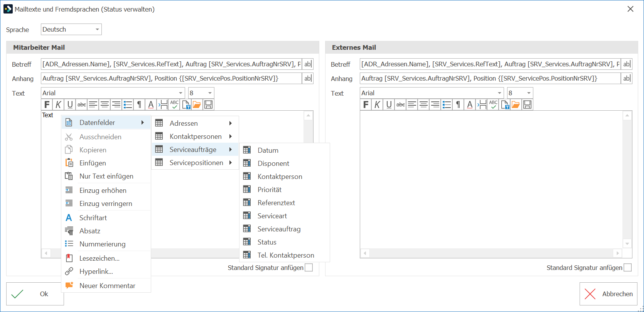Expand the Servicepositionen submenu
The image size is (644, 312).
195,163
